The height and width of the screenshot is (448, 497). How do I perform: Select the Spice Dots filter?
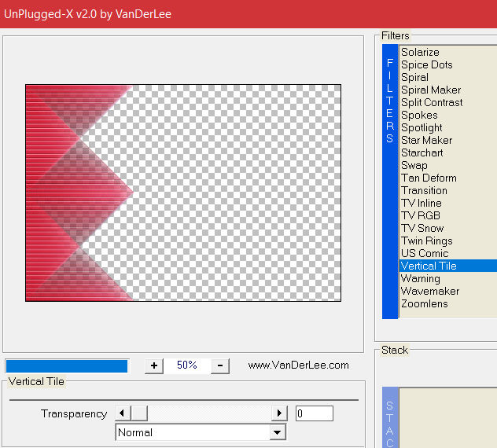tap(426, 64)
